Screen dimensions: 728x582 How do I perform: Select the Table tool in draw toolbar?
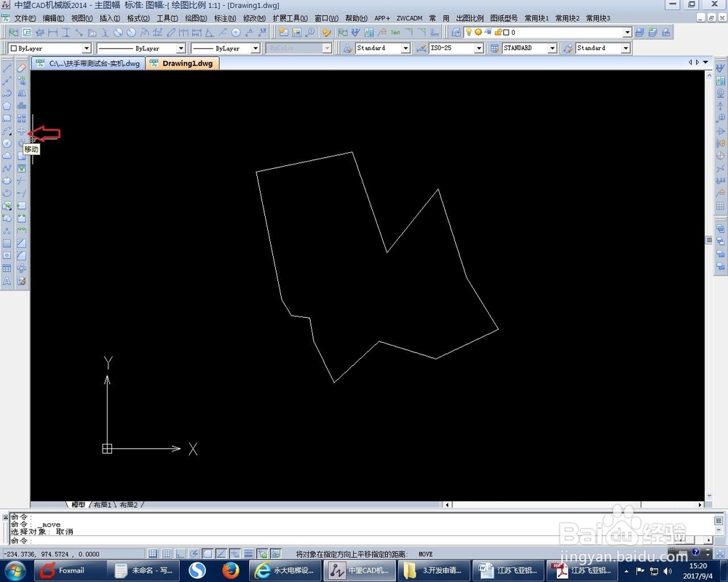tap(7, 268)
